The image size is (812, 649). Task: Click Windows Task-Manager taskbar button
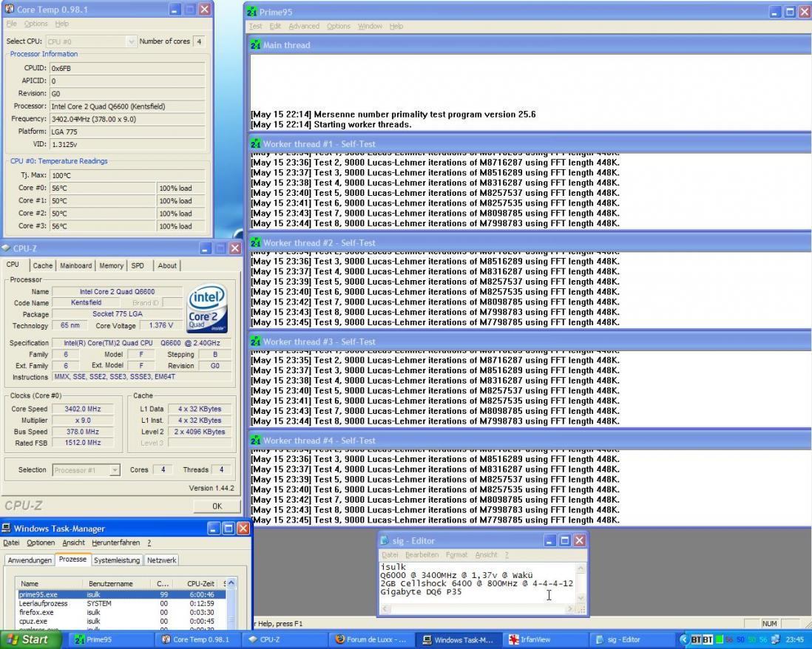pos(459,639)
